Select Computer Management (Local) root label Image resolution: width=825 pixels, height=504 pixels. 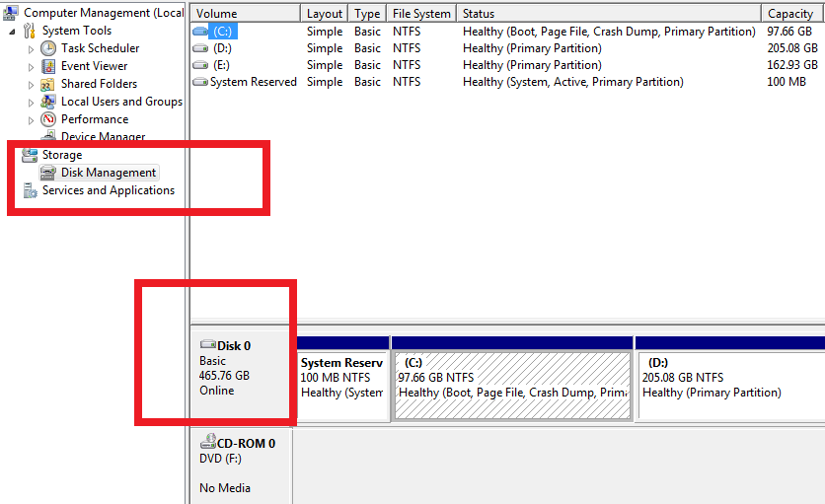coord(104,13)
